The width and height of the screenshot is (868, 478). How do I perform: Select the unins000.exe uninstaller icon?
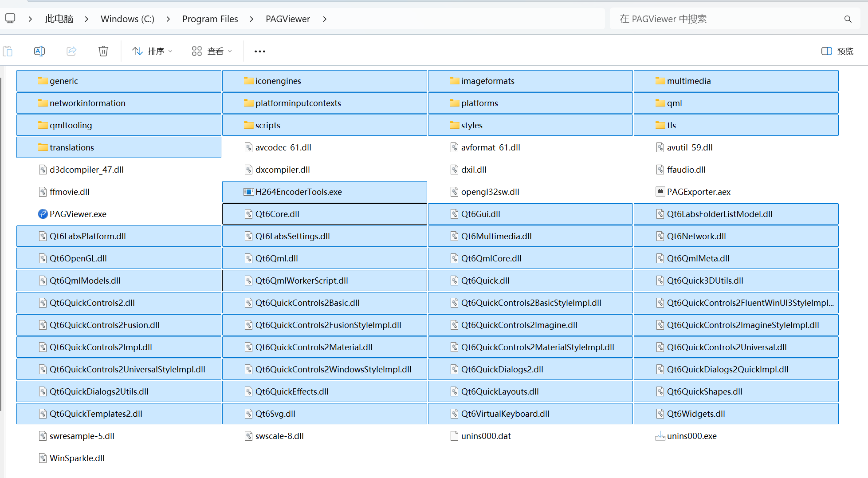point(660,436)
